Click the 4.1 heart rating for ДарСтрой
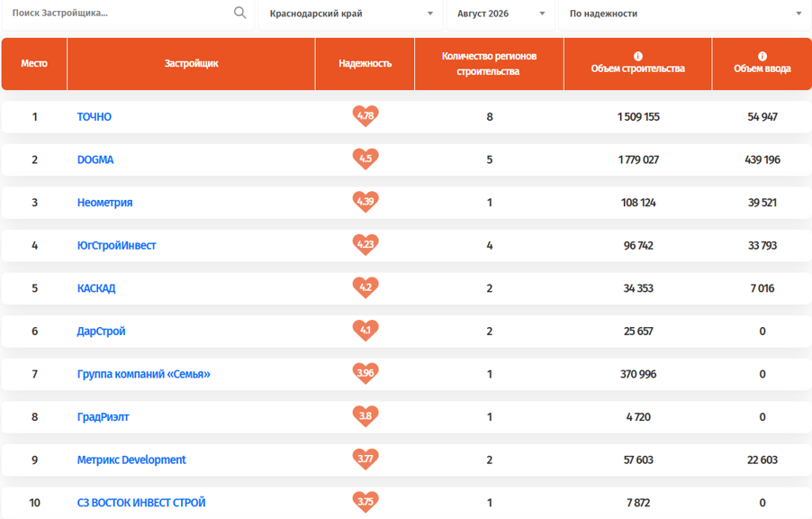 (365, 331)
